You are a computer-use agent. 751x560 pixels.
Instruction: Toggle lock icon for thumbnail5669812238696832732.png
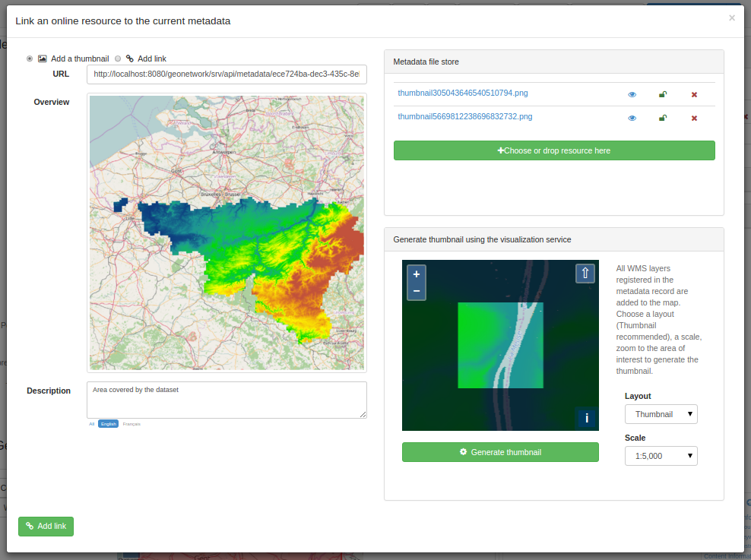[663, 118]
